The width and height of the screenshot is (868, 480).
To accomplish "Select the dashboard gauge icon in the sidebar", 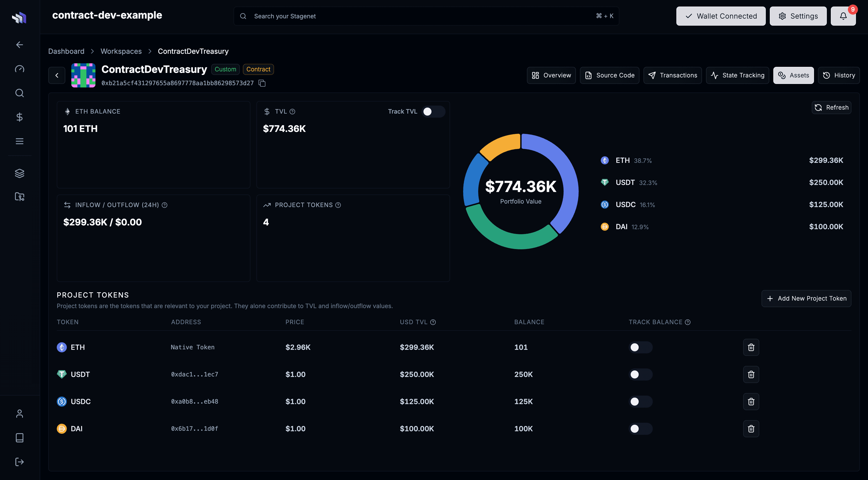I will click(19, 69).
